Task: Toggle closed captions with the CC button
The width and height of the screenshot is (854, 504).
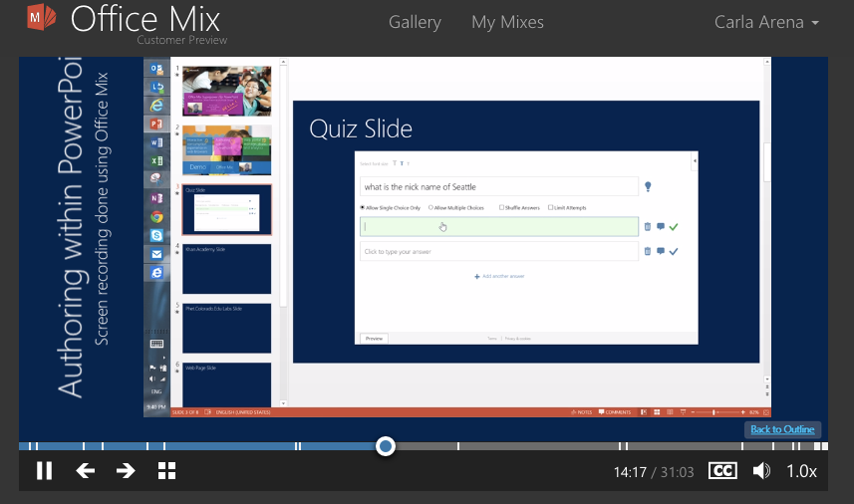Action: click(x=722, y=471)
